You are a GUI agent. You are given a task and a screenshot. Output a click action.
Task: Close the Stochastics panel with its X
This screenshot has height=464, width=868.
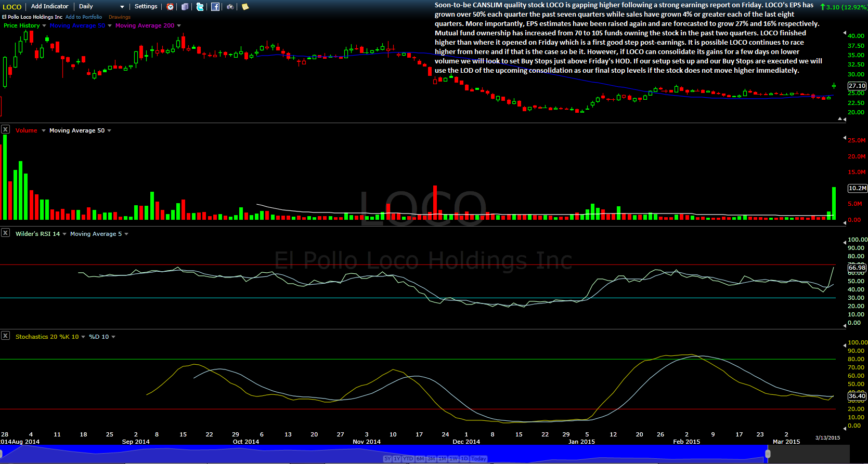point(5,336)
